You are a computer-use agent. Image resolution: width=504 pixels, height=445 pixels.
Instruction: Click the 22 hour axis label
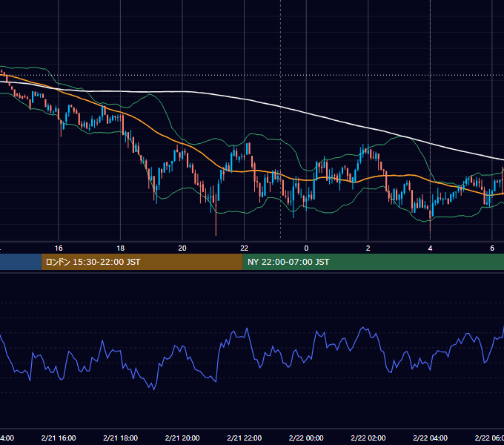click(x=245, y=248)
